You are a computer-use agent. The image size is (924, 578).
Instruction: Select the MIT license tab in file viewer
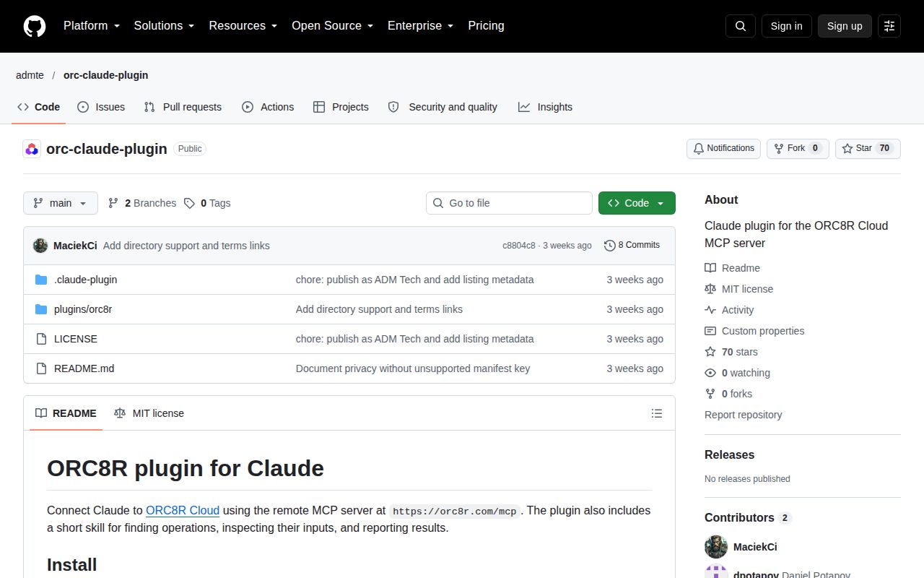[x=149, y=413]
